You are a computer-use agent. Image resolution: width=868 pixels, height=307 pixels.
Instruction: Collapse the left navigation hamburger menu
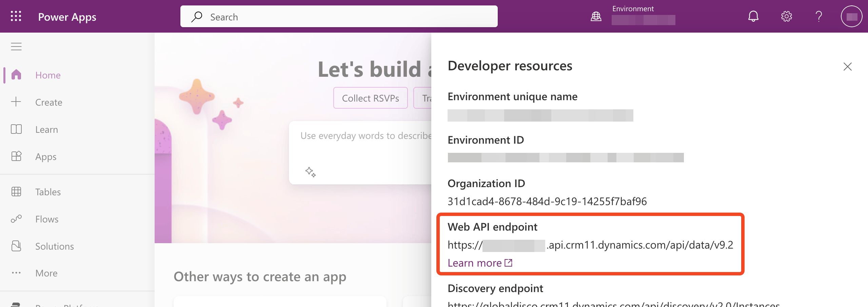tap(16, 47)
